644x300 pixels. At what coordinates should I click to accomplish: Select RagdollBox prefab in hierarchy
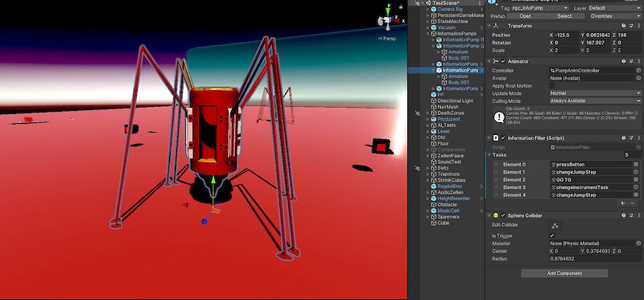click(449, 187)
